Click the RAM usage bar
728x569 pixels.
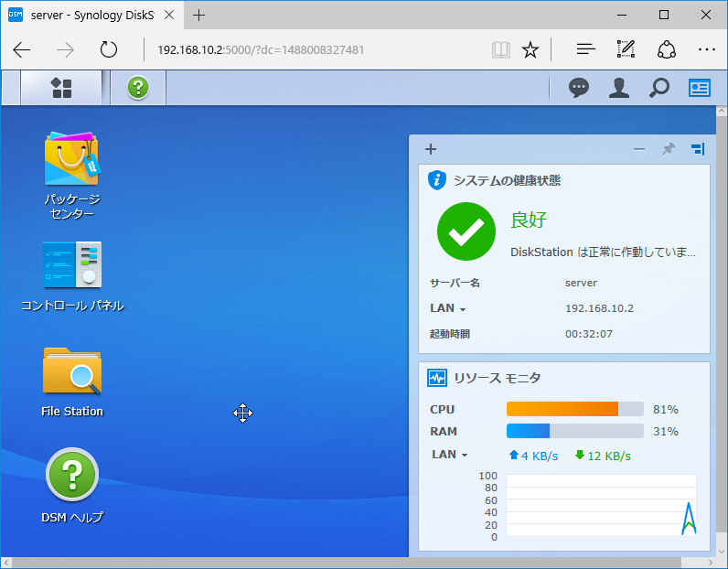(574, 431)
